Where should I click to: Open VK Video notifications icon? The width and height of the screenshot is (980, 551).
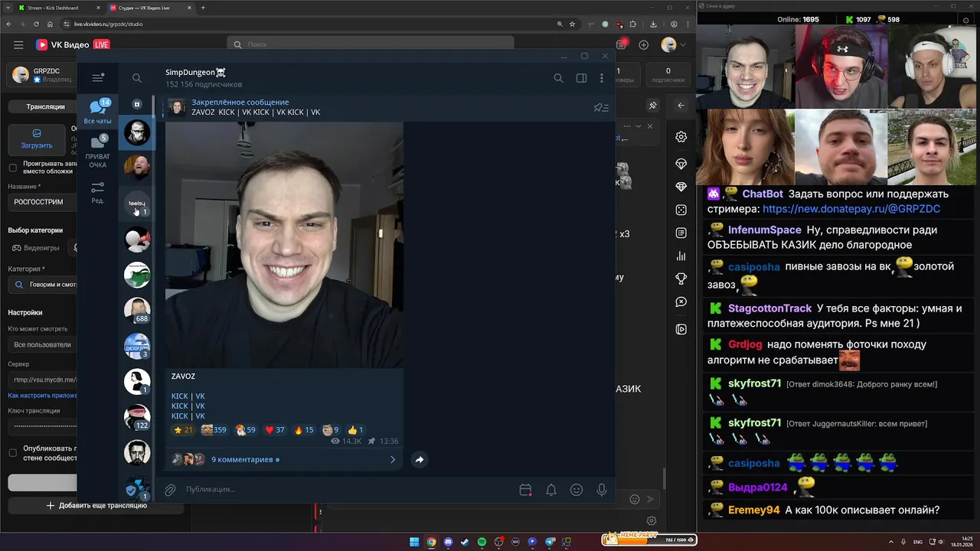click(620, 45)
